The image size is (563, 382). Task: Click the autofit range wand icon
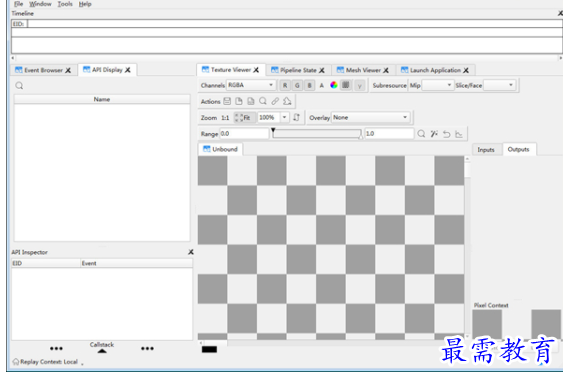point(434,134)
